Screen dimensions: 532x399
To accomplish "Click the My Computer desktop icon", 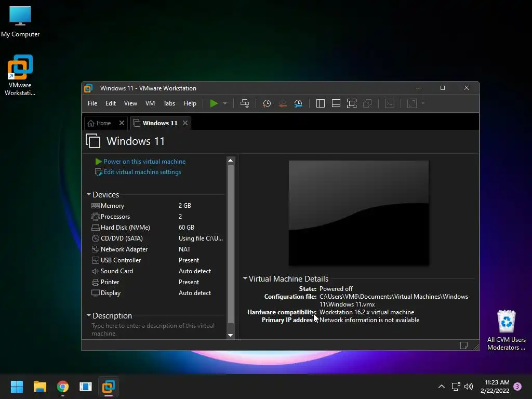I will [x=20, y=21].
